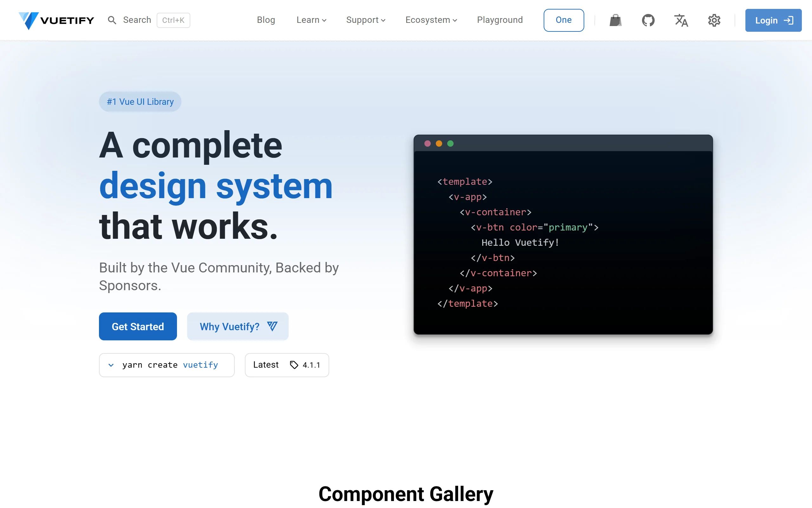Click the #1 Vue UI Library chip
The image size is (812, 508).
[x=140, y=102]
